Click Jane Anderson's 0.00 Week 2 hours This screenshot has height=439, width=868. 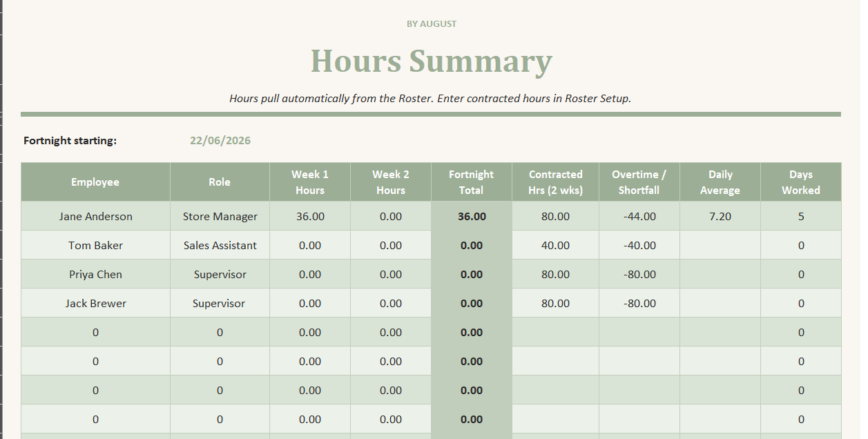(x=391, y=216)
